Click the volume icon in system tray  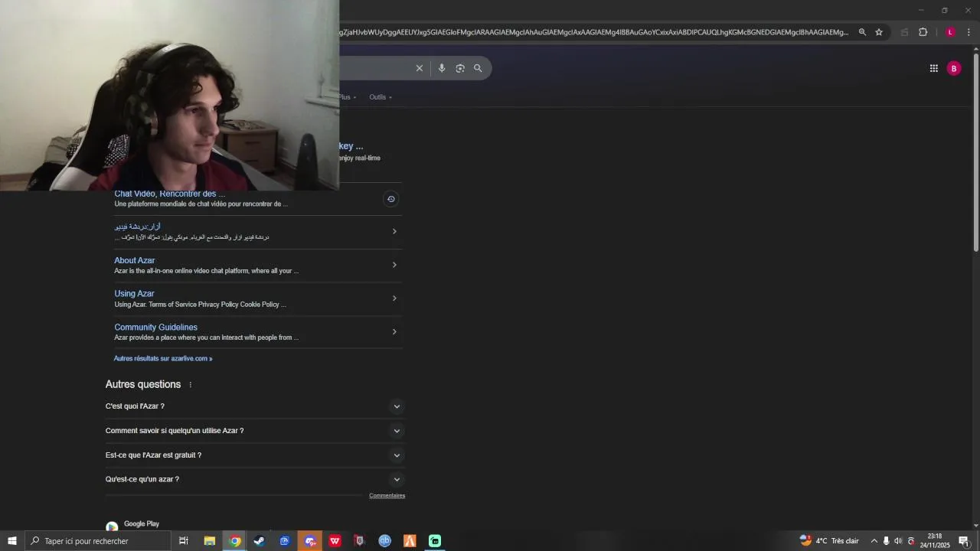point(898,541)
